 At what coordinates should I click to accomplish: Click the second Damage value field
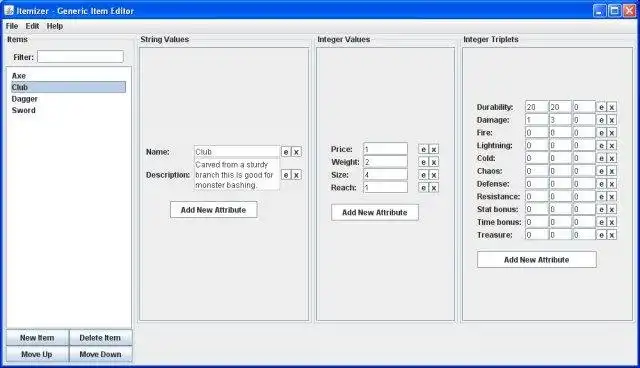[x=560, y=120]
